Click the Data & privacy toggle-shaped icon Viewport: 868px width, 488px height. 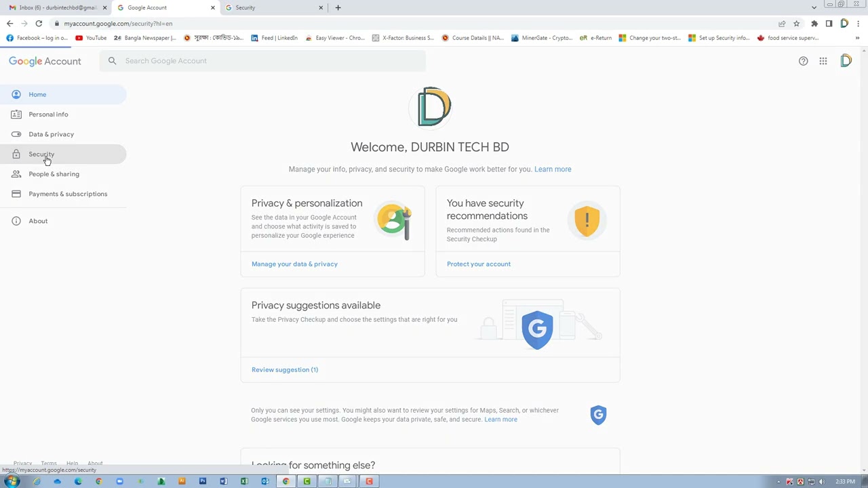pyautogui.click(x=16, y=134)
